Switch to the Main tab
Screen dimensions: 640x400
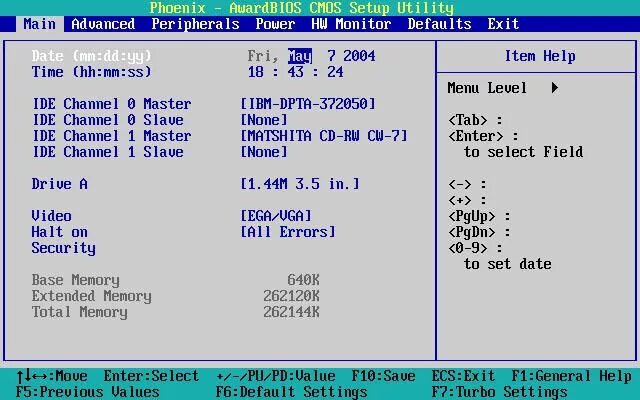40,24
